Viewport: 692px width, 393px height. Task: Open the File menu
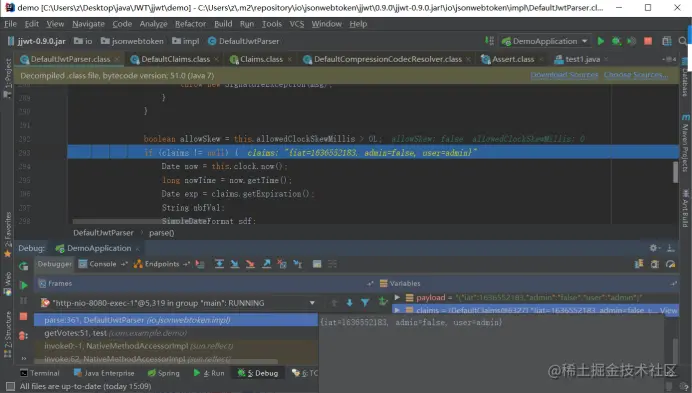10,24
